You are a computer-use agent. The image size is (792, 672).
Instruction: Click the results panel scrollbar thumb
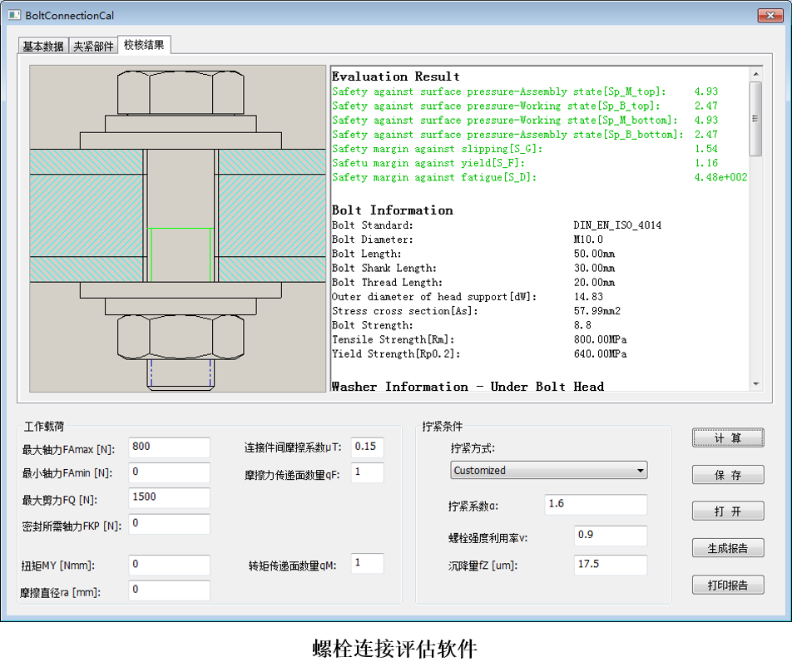tap(755, 119)
